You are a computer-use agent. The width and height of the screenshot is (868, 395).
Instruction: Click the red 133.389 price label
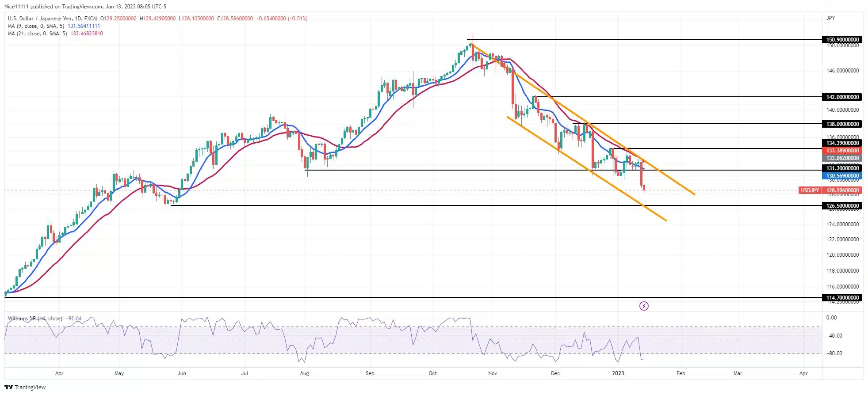[x=842, y=151]
